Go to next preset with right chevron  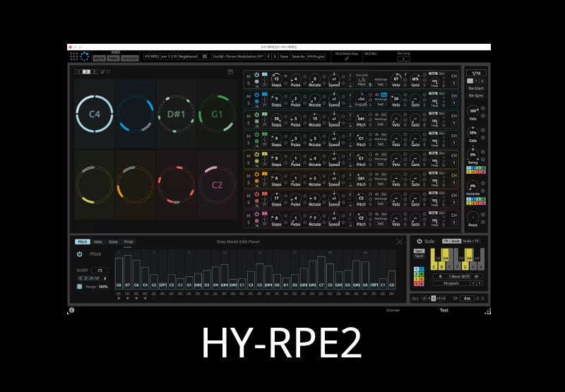click(x=275, y=57)
